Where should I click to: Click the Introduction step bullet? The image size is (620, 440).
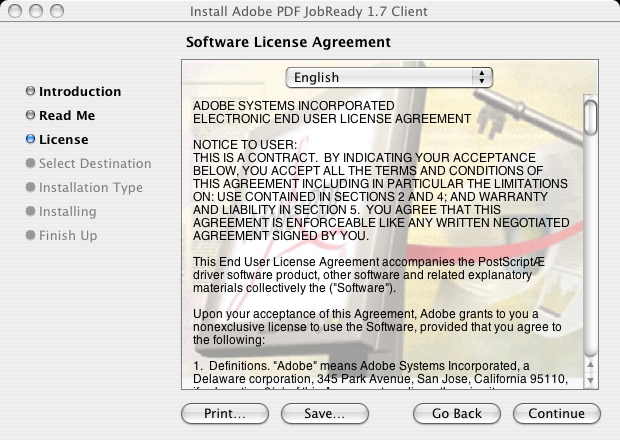pos(30,91)
